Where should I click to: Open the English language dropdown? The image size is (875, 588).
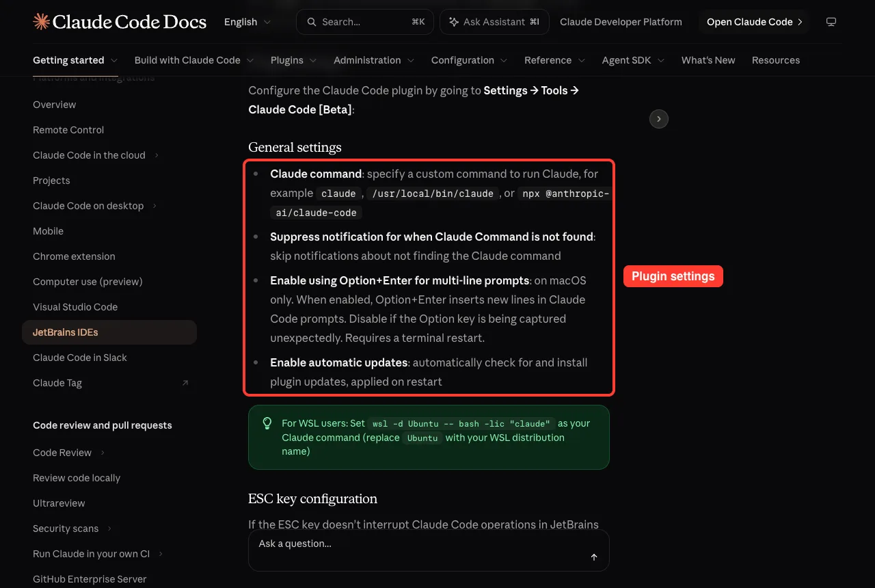pos(247,22)
